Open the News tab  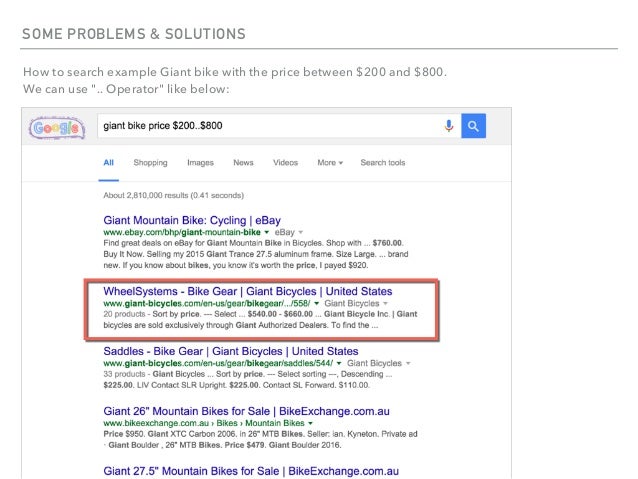click(243, 163)
